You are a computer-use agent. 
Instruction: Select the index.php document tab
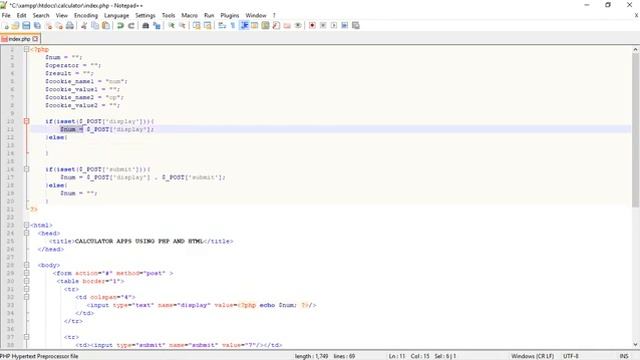coord(20,39)
